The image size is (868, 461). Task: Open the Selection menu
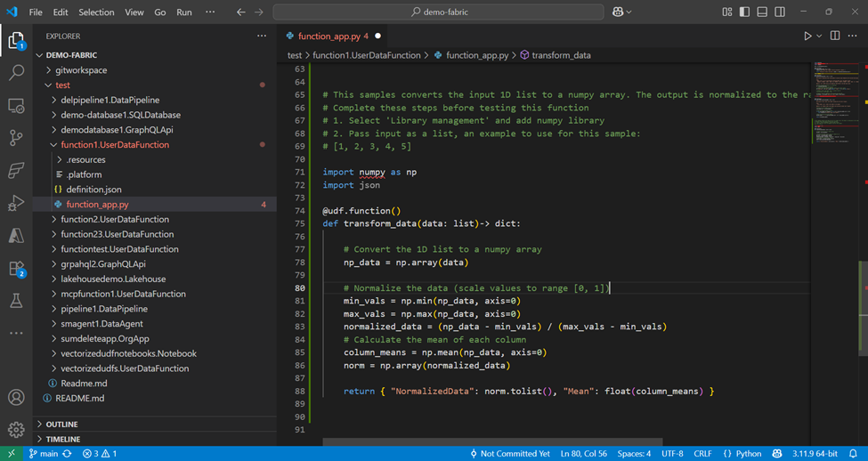(96, 12)
